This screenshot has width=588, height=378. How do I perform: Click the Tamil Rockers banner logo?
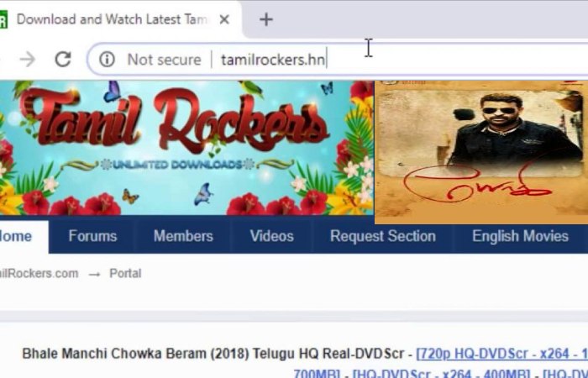pos(186,148)
